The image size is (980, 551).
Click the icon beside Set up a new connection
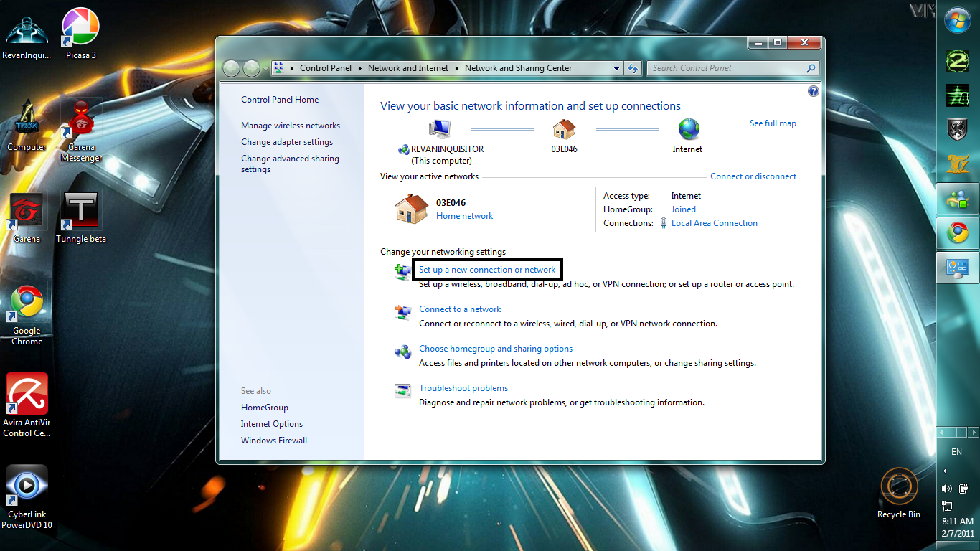(x=402, y=271)
